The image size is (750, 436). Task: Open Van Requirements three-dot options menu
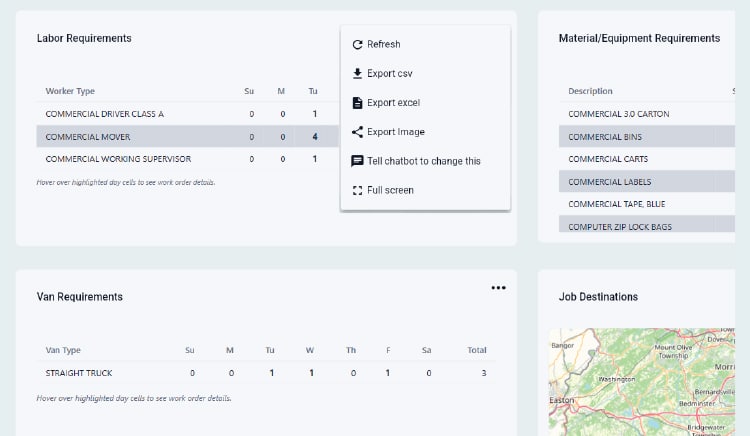point(498,287)
